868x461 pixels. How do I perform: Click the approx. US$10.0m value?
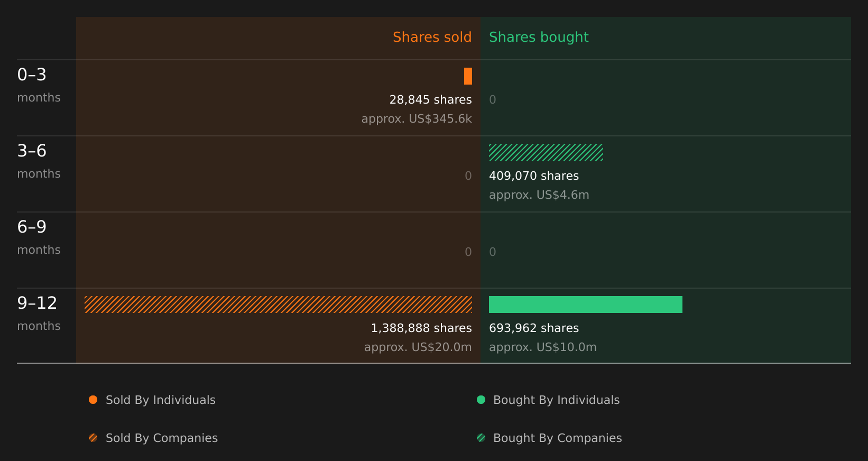pos(543,347)
